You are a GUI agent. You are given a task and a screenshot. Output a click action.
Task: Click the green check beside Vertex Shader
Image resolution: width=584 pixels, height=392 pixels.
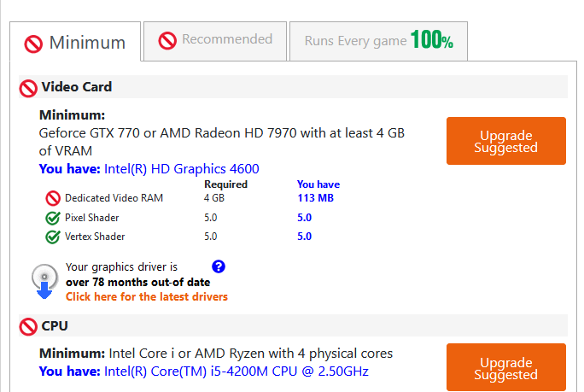pyautogui.click(x=52, y=237)
